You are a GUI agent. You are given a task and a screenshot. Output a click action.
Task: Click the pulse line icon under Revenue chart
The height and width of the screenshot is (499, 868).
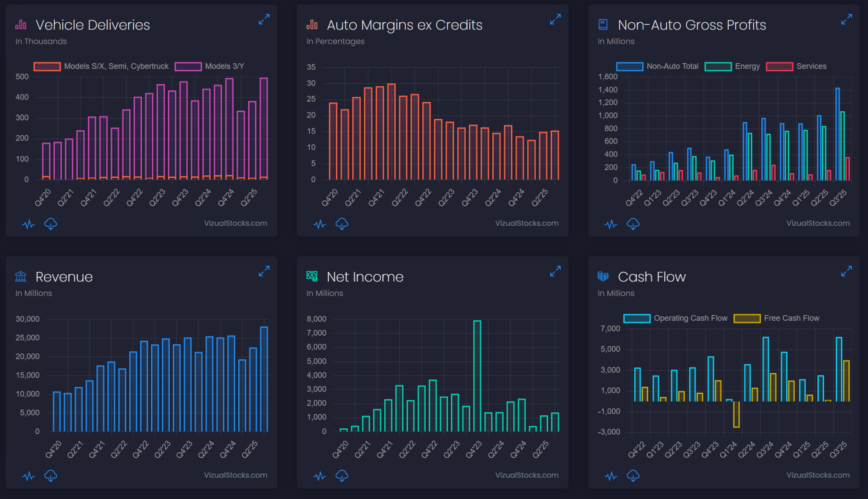point(28,475)
